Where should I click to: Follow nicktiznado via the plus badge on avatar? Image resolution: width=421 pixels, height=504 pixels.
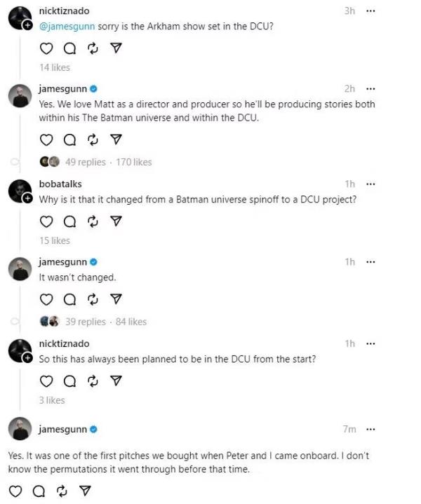[27, 25]
